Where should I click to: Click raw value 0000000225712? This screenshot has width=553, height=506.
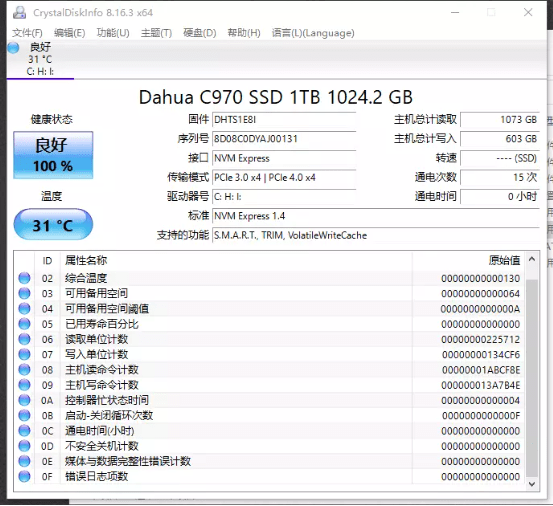[480, 340]
